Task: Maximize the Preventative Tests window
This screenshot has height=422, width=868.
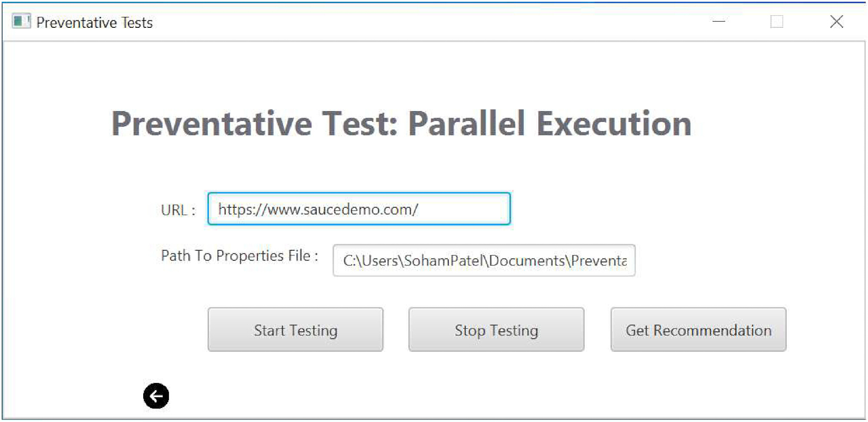Action: pyautogui.click(x=777, y=21)
